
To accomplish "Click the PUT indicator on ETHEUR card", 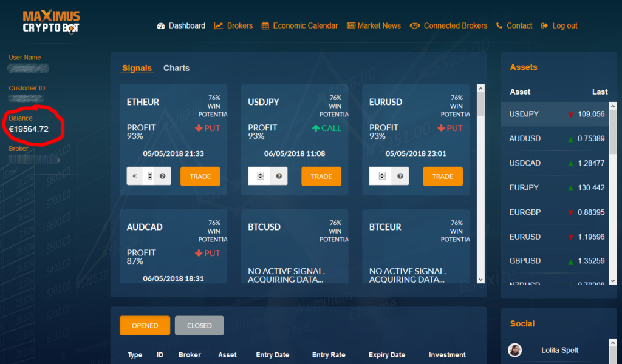I will (x=208, y=129).
